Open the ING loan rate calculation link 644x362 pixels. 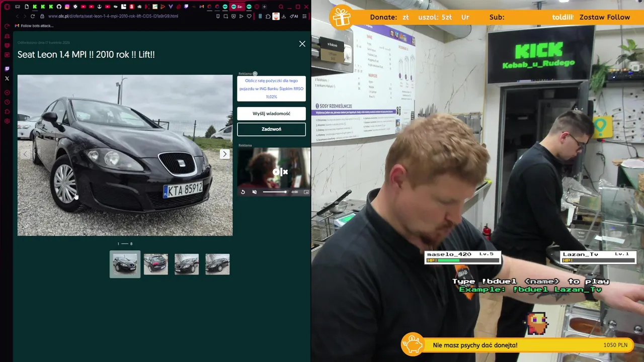click(x=271, y=88)
